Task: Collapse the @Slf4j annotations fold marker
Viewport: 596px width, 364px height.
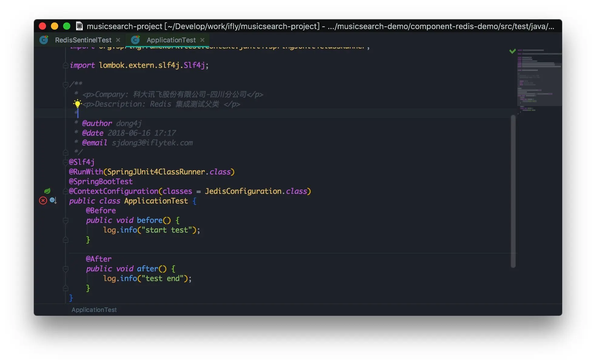Action: (65, 162)
